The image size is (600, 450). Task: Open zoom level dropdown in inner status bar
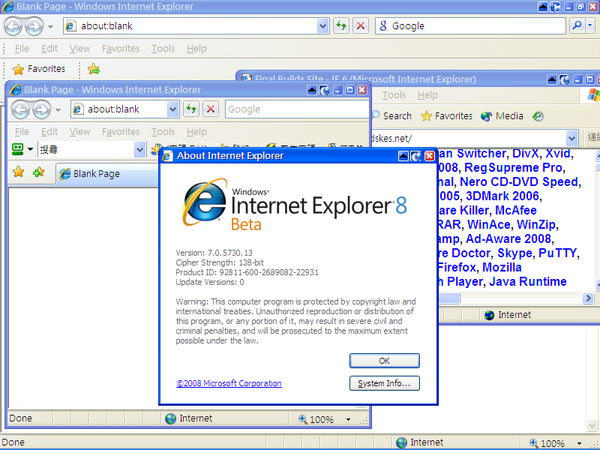(x=348, y=419)
